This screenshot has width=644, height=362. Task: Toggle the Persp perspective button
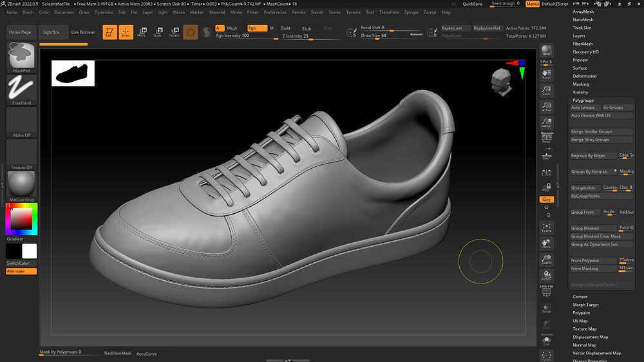(547, 138)
